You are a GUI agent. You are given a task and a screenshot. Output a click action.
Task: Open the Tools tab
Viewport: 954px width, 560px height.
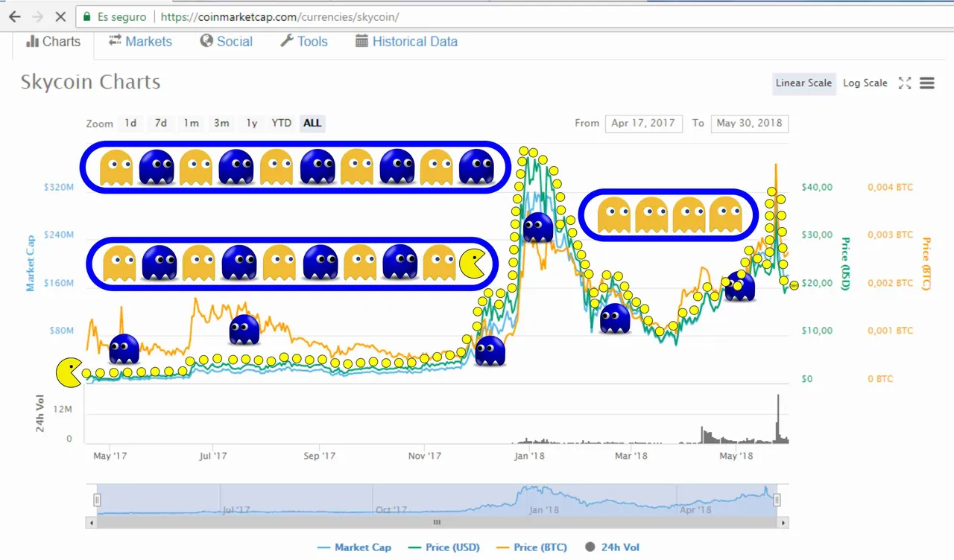point(304,42)
